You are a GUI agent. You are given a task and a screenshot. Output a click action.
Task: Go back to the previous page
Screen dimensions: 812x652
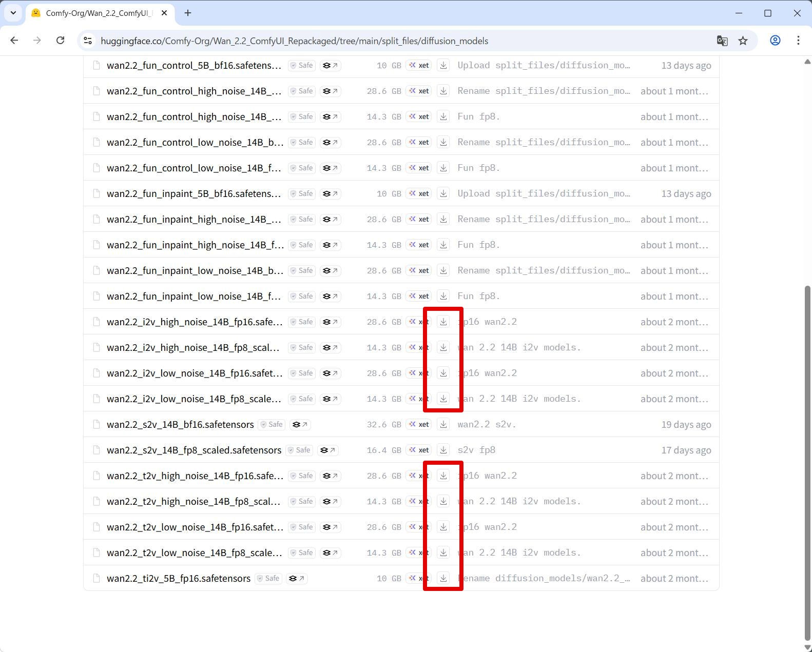tap(14, 41)
